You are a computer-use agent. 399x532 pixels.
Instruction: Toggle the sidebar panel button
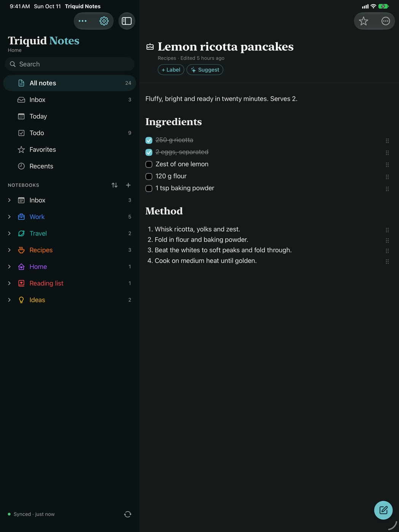[127, 21]
